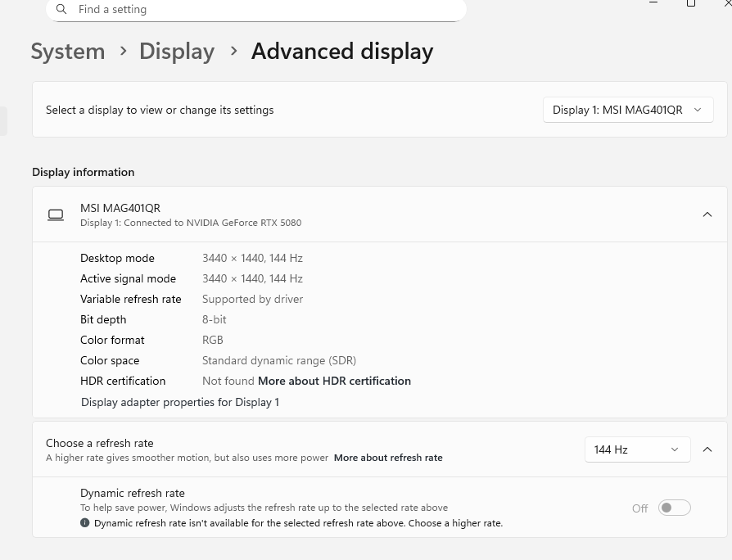This screenshot has width=732, height=560.
Task: Maximize the Settings window
Action: [691, 3]
